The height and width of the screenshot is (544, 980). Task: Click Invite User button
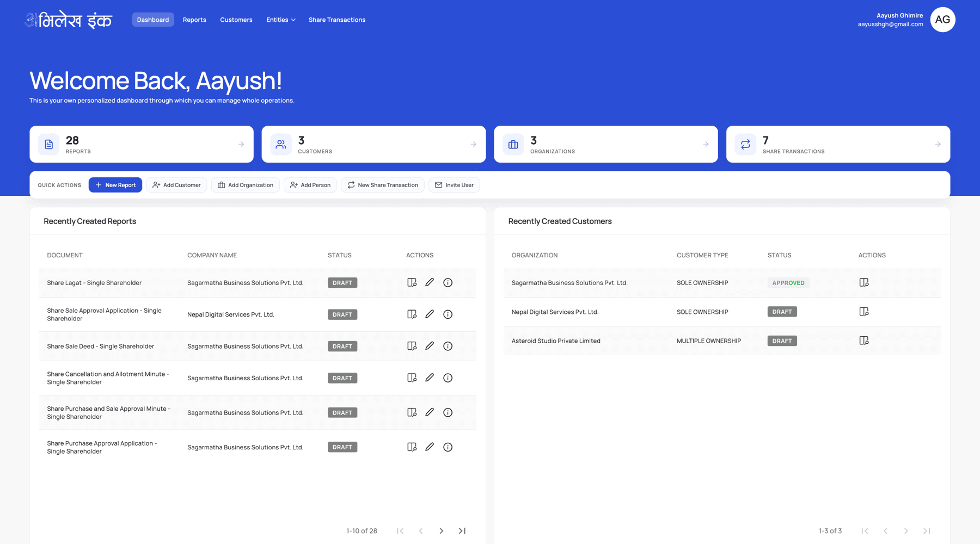pyautogui.click(x=454, y=185)
